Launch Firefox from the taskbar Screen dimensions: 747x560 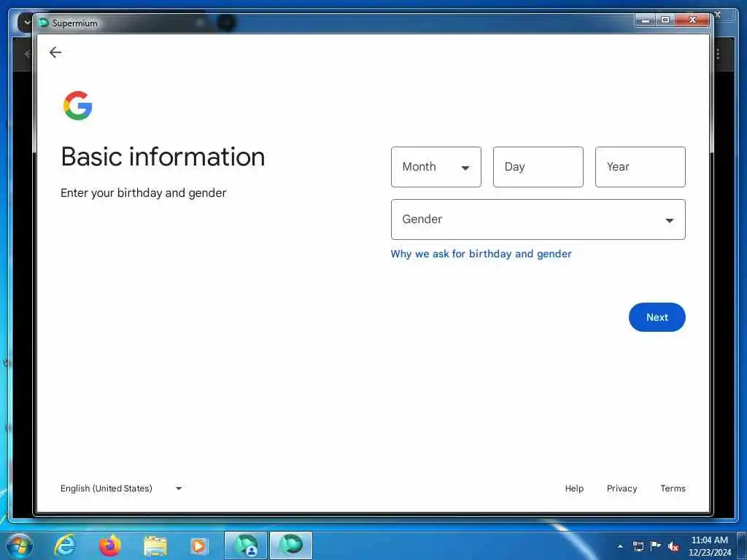pyautogui.click(x=110, y=545)
